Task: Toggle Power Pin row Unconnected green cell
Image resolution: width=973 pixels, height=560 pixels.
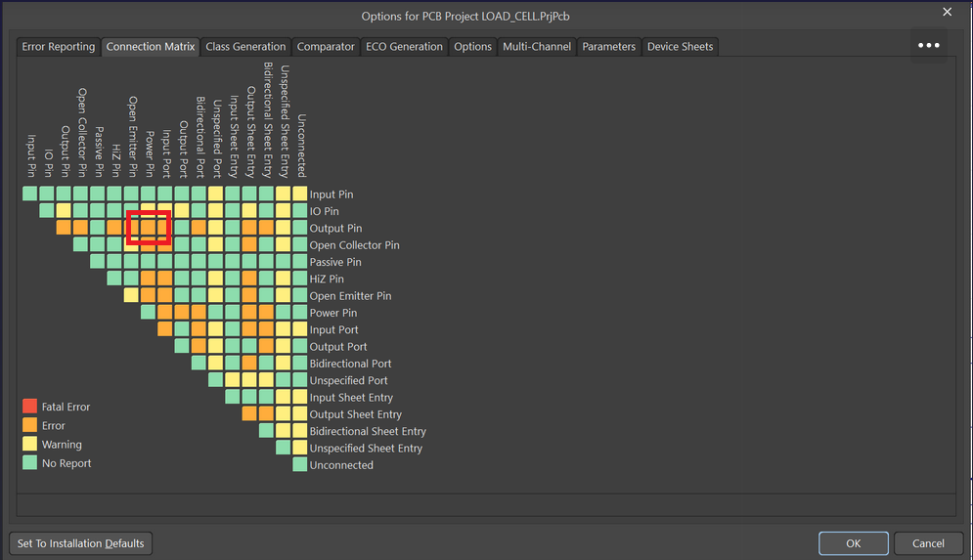Action: tap(299, 312)
